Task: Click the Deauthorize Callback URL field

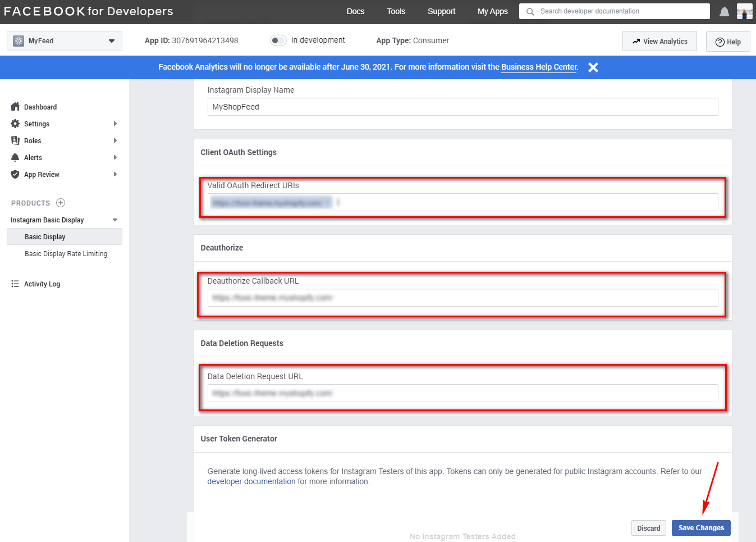Action: tap(462, 298)
